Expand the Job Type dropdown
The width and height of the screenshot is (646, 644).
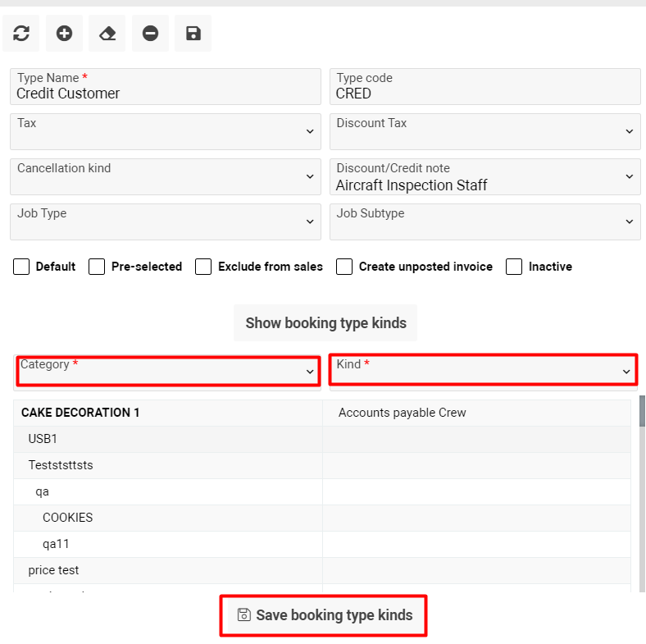coord(166,222)
